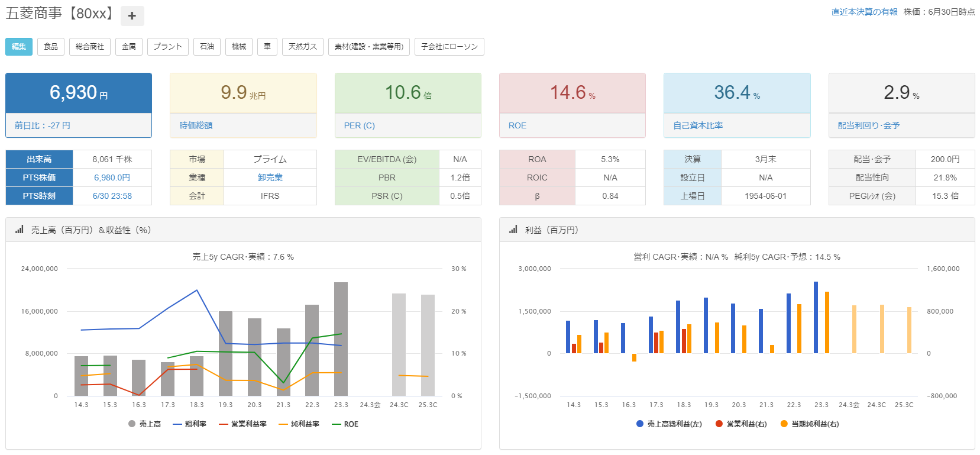The height and width of the screenshot is (455, 980).
Task: Toggle the 営業利益率 legend entry
Action: click(242, 424)
